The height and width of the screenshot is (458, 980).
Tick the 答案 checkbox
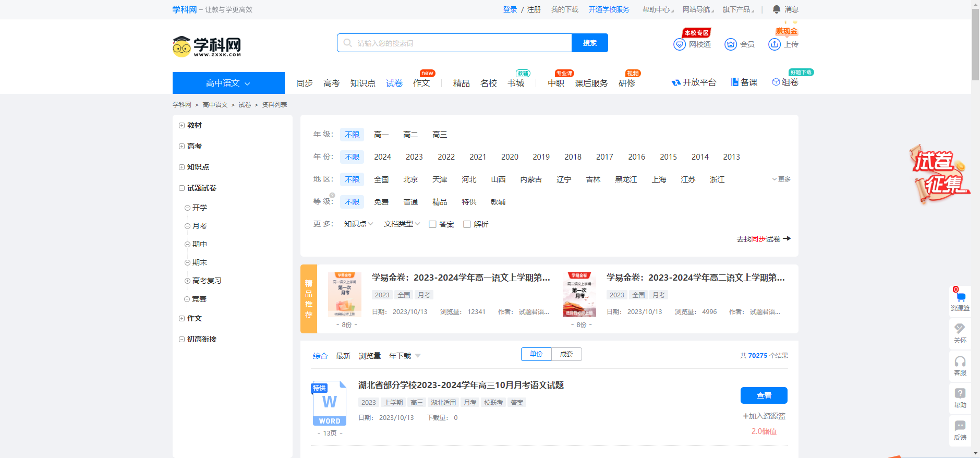pyautogui.click(x=432, y=224)
